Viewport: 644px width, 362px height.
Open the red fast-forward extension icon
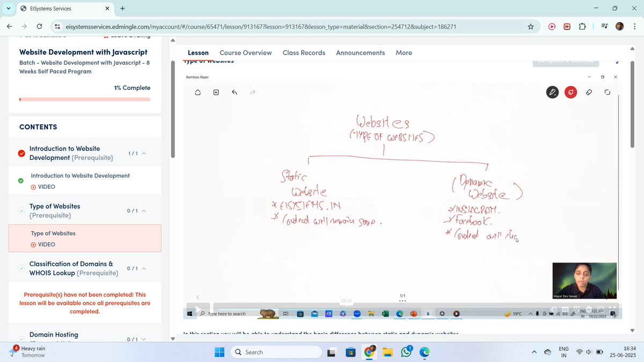pyautogui.click(x=567, y=26)
